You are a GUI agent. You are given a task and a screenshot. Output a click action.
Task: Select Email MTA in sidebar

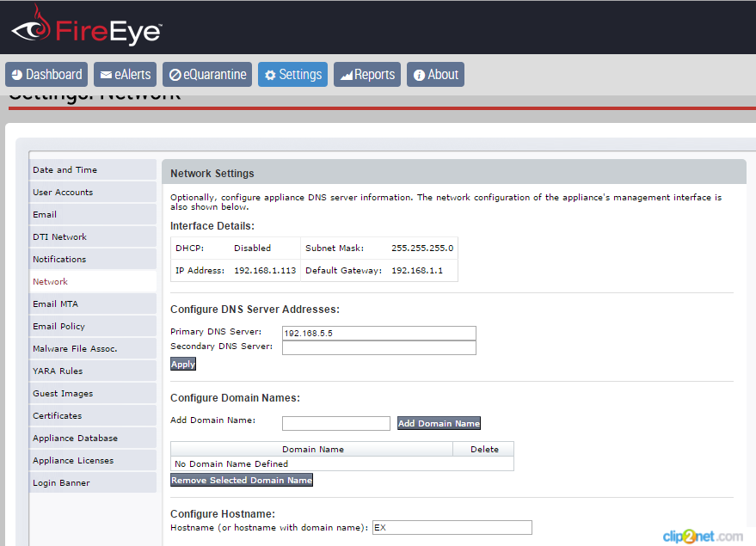coord(93,304)
